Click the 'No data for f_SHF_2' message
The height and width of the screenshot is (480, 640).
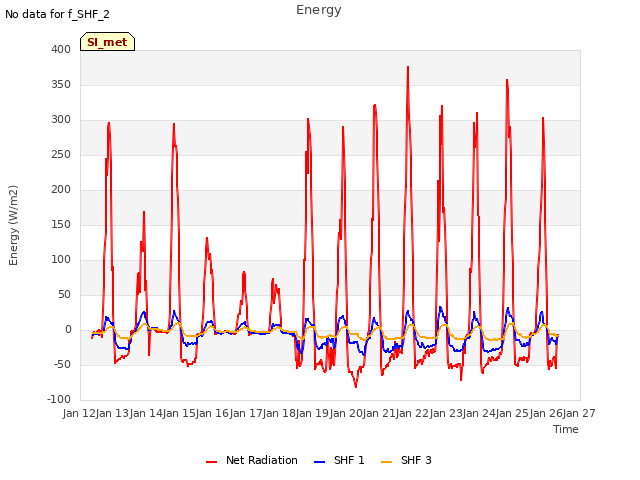[57, 14]
